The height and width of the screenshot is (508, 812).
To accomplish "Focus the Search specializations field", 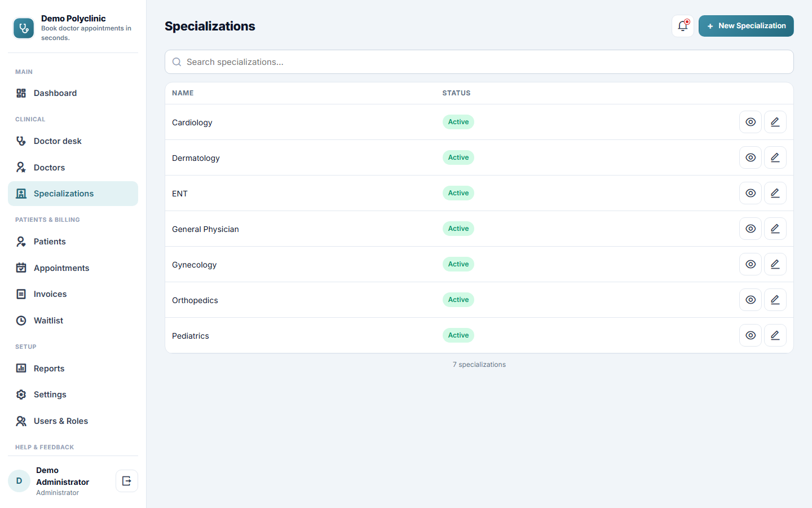I will (479, 62).
